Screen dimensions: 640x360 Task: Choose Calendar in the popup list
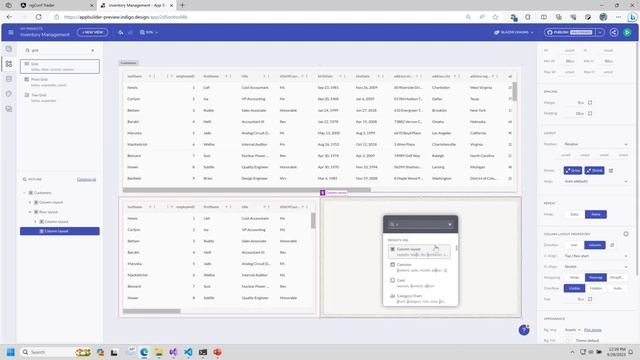pos(419,267)
